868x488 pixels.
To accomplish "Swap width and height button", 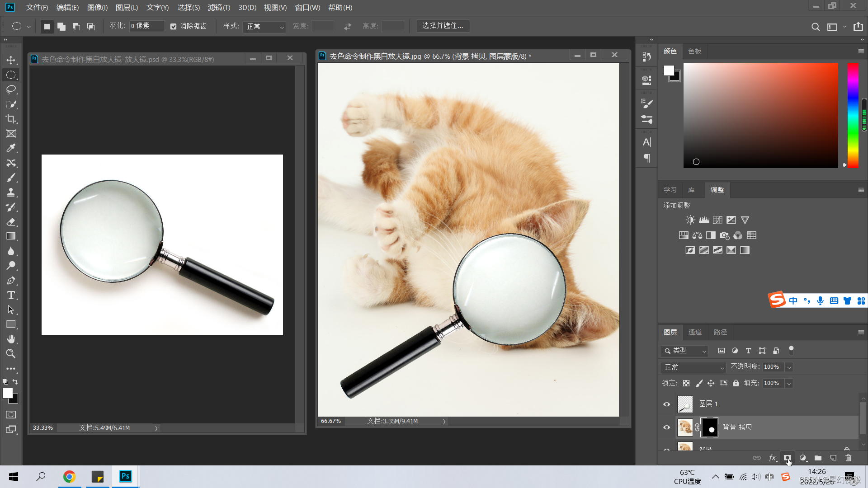I will (x=347, y=27).
